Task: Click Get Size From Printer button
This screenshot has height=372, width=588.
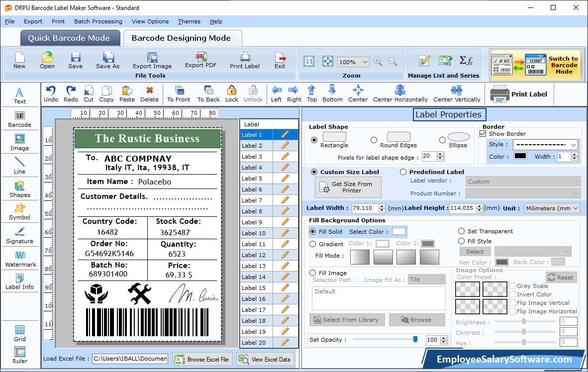Action: click(x=348, y=187)
